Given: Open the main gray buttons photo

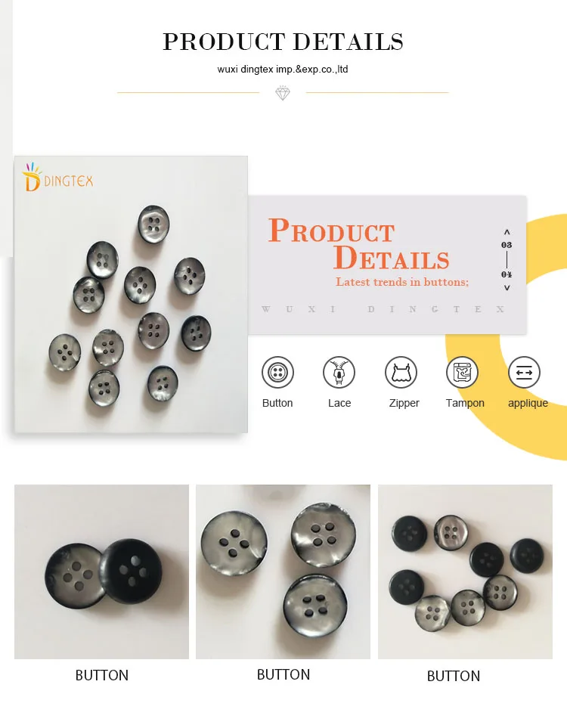Looking at the screenshot, I should 131,294.
